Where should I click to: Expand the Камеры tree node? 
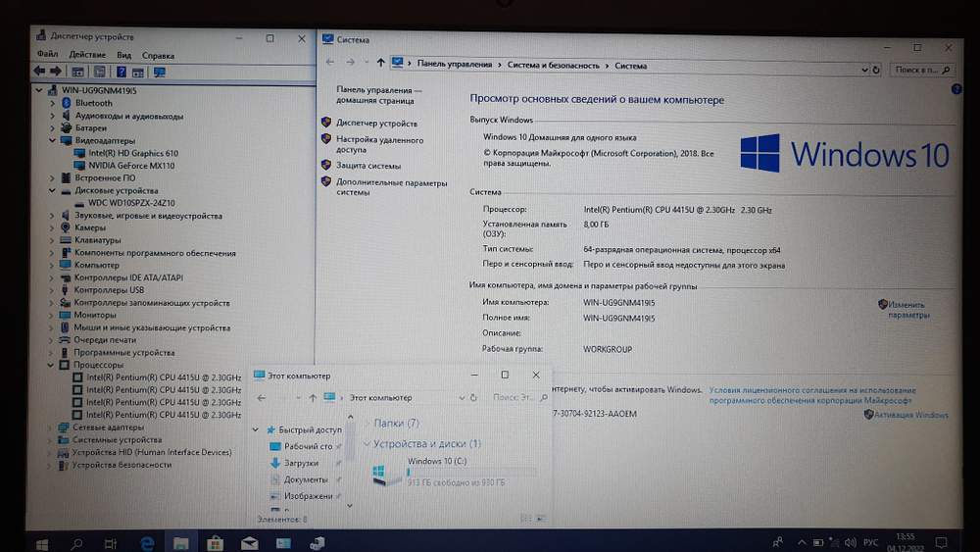[52, 228]
